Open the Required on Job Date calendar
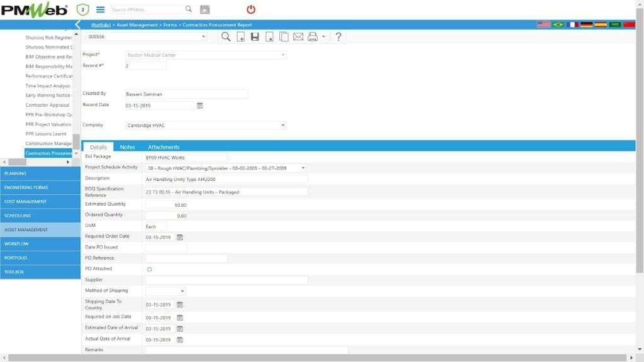The height and width of the screenshot is (362, 644). tap(179, 317)
